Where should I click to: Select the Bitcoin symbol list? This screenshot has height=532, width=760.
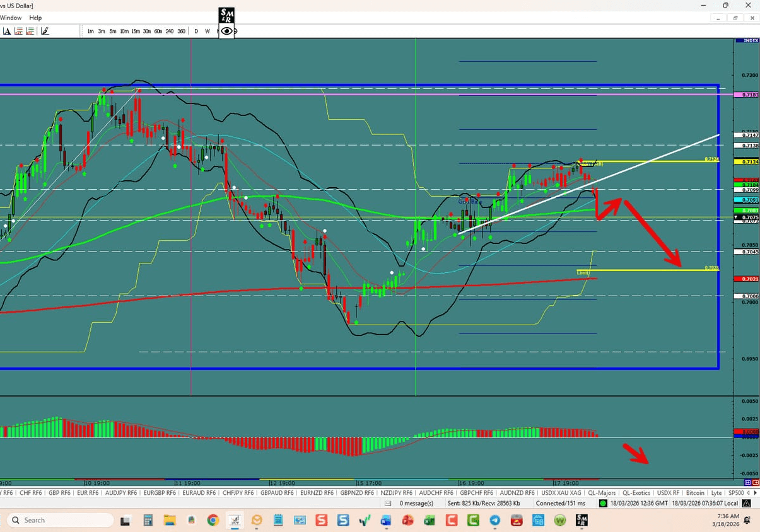[694, 492]
